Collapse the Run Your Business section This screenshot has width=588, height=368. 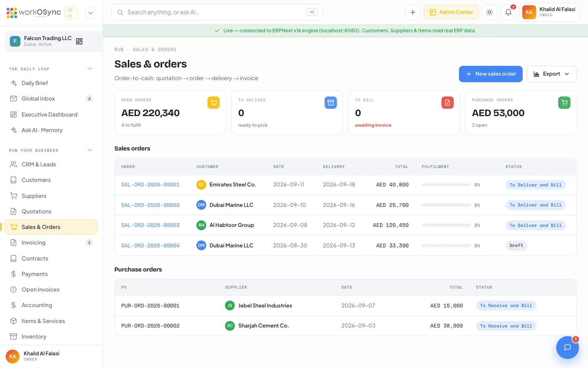90,150
